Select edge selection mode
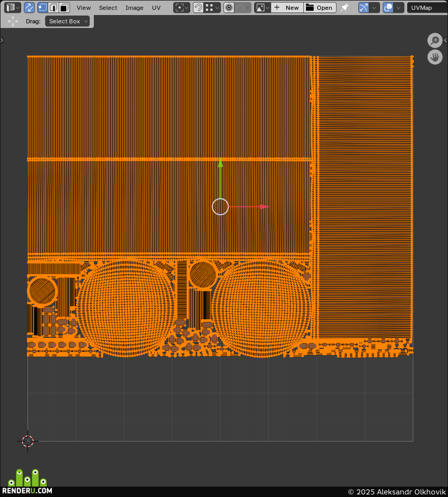Image resolution: width=448 pixels, height=497 pixels. point(53,8)
